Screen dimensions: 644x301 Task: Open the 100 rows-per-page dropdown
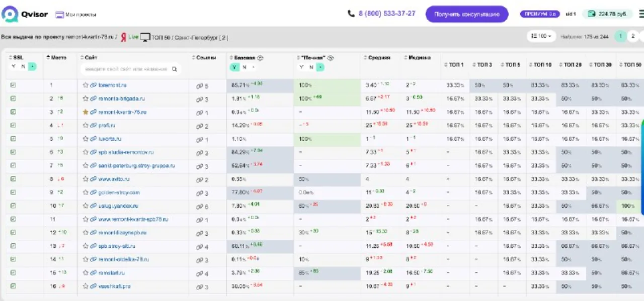(541, 36)
